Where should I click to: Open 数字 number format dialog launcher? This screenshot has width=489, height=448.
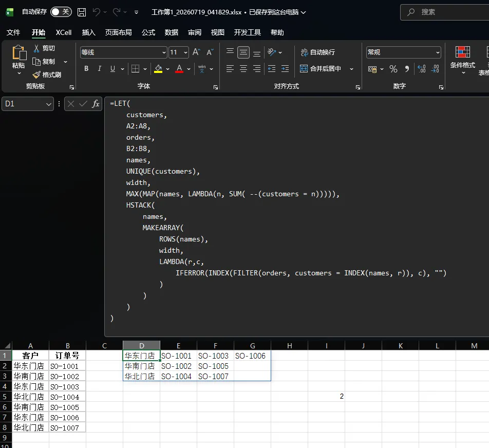(441, 87)
